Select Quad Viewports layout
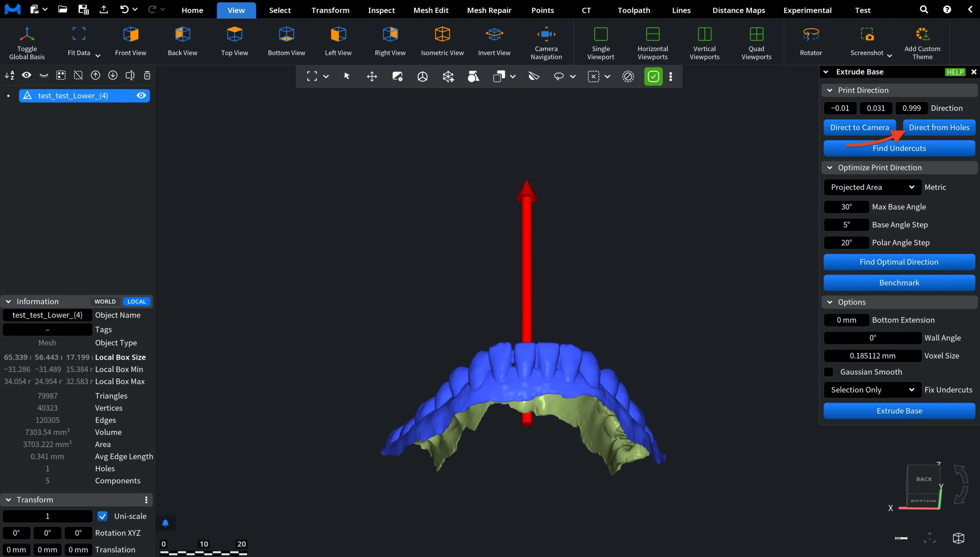Viewport: 980px width, 557px height. (756, 41)
